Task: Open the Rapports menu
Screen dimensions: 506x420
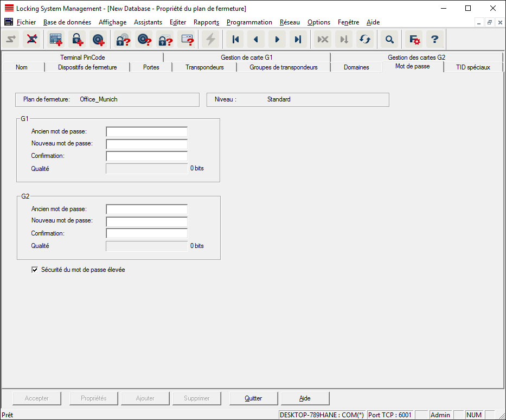Action: [206, 22]
